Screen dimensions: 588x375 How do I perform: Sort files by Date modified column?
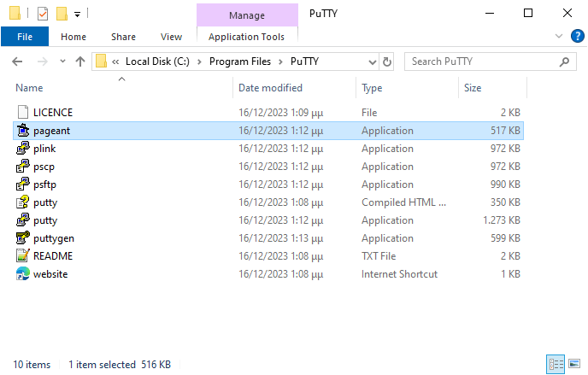270,88
